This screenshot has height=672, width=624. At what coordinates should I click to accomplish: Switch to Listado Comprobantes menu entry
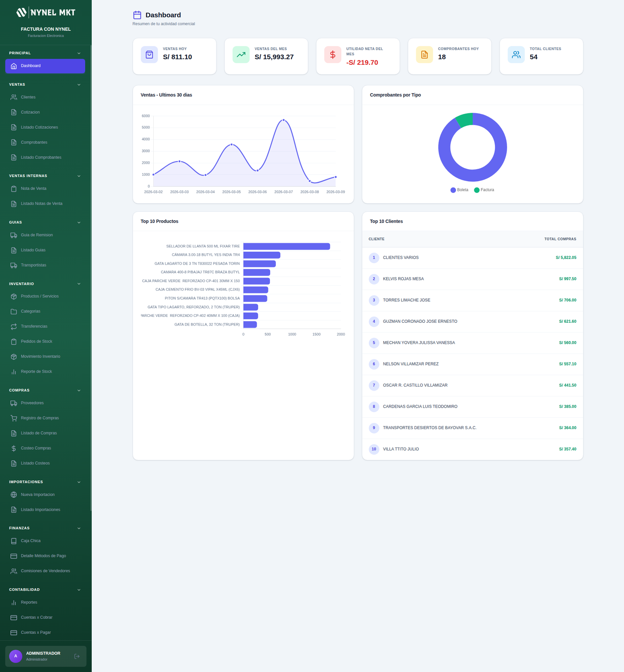(x=41, y=157)
